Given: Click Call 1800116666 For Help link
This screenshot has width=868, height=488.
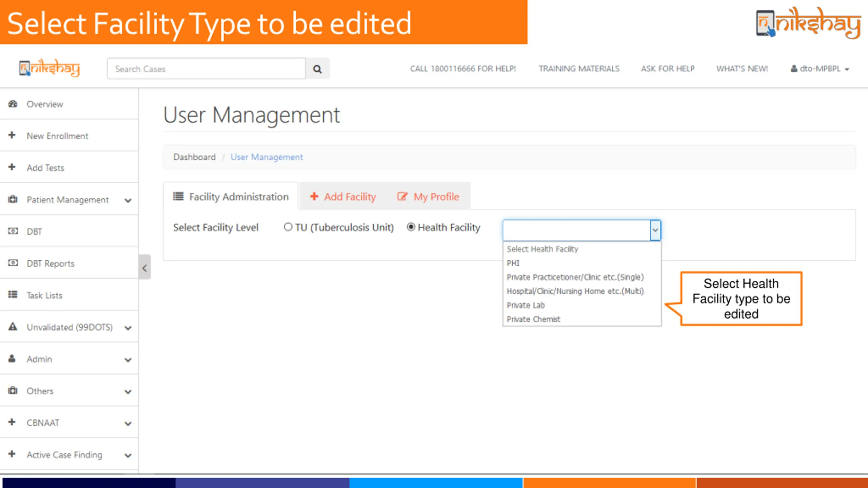Looking at the screenshot, I should click(x=463, y=68).
